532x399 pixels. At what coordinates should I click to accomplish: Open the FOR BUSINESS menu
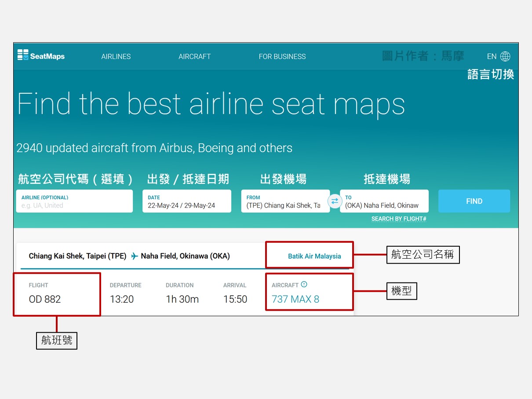[x=282, y=56]
